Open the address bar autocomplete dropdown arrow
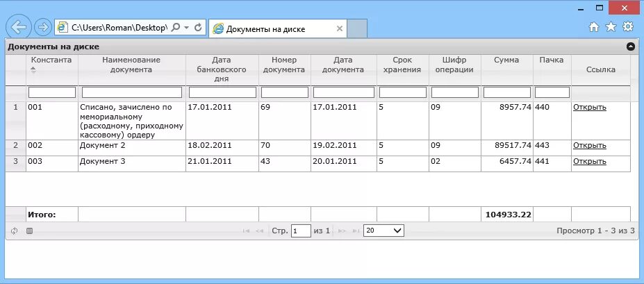The width and height of the screenshot is (644, 284). click(186, 28)
